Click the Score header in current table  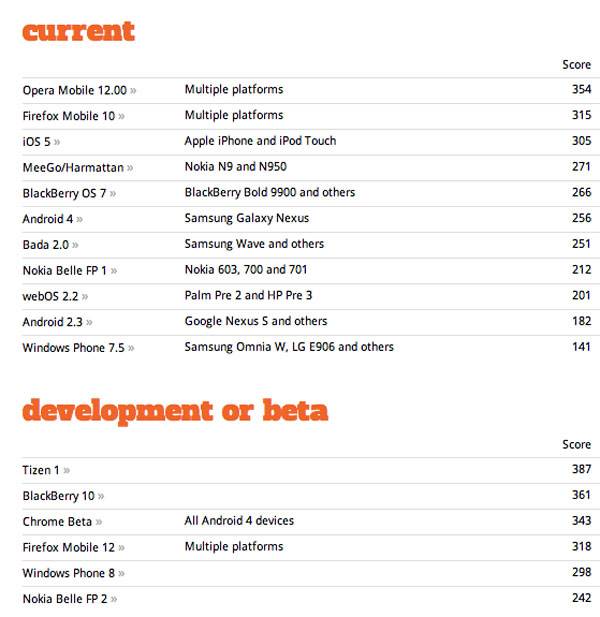pos(576,65)
